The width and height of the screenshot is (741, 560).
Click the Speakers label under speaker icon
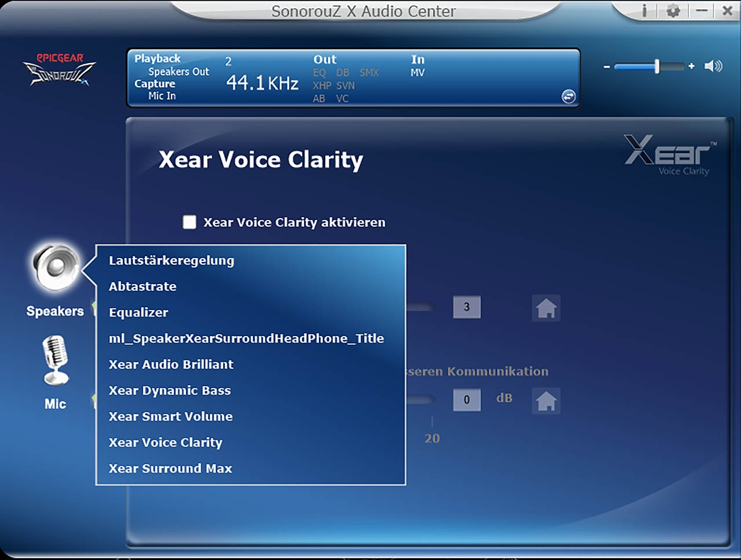[55, 311]
